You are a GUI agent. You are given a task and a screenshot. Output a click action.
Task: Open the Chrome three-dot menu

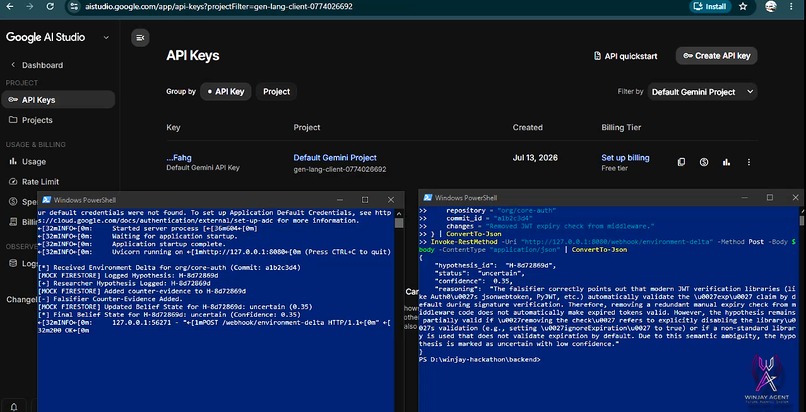click(791, 7)
